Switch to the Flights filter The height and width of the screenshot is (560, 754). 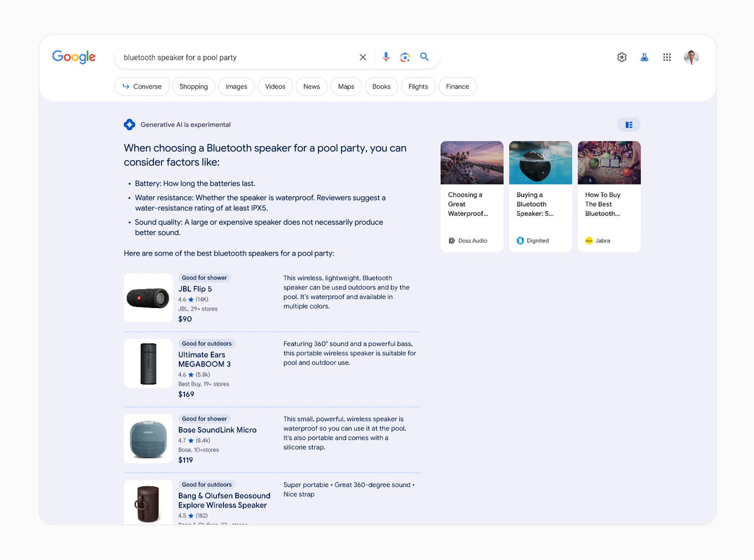click(418, 86)
